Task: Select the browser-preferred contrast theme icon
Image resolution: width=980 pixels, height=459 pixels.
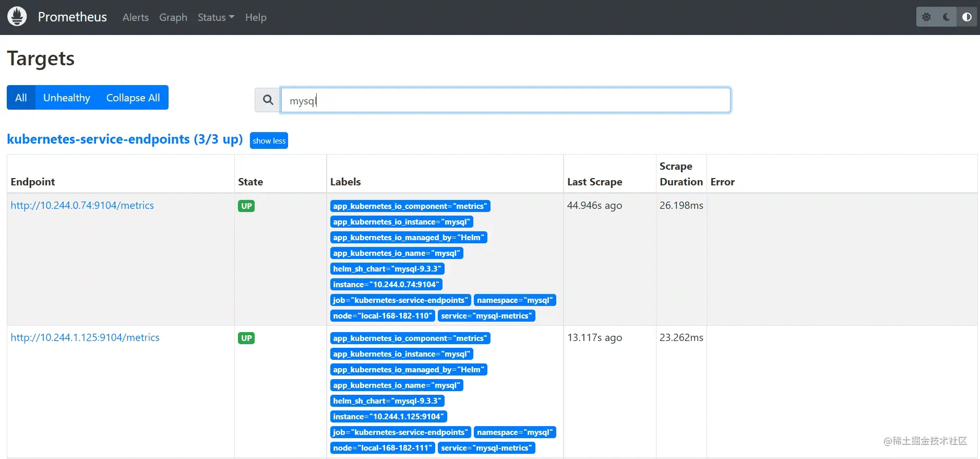Action: pos(966,17)
